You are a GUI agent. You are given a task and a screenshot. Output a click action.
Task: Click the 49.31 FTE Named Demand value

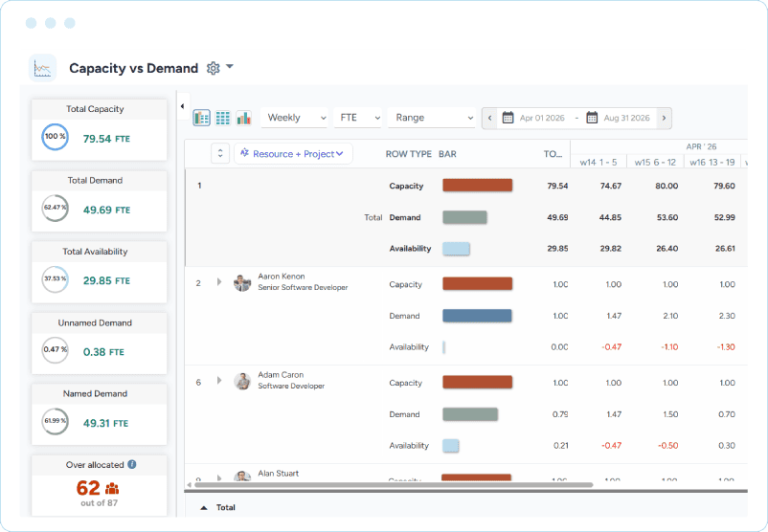(x=105, y=423)
